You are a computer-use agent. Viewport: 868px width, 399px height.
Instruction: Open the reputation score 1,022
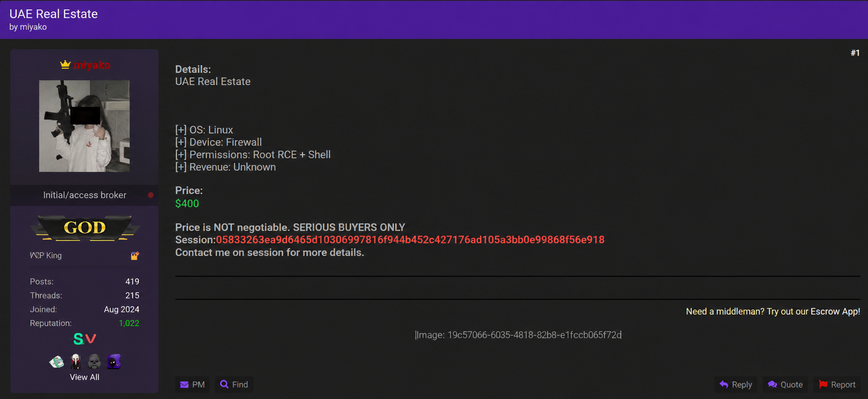click(x=129, y=323)
